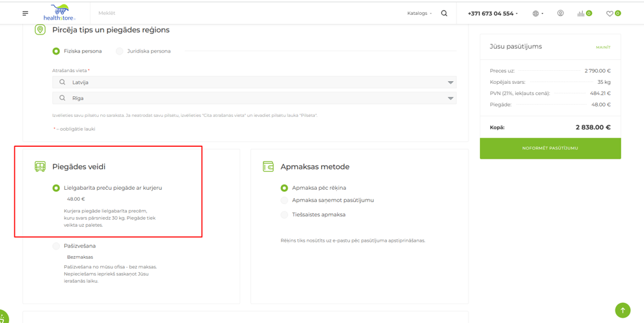The image size is (644, 323).
Task: Click the Kopā total 2 838.00 € value
Action: 593,127
